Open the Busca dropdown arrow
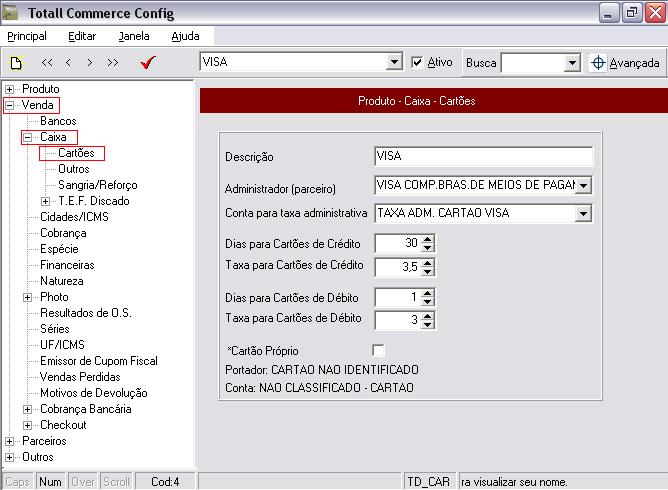 pos(573,63)
